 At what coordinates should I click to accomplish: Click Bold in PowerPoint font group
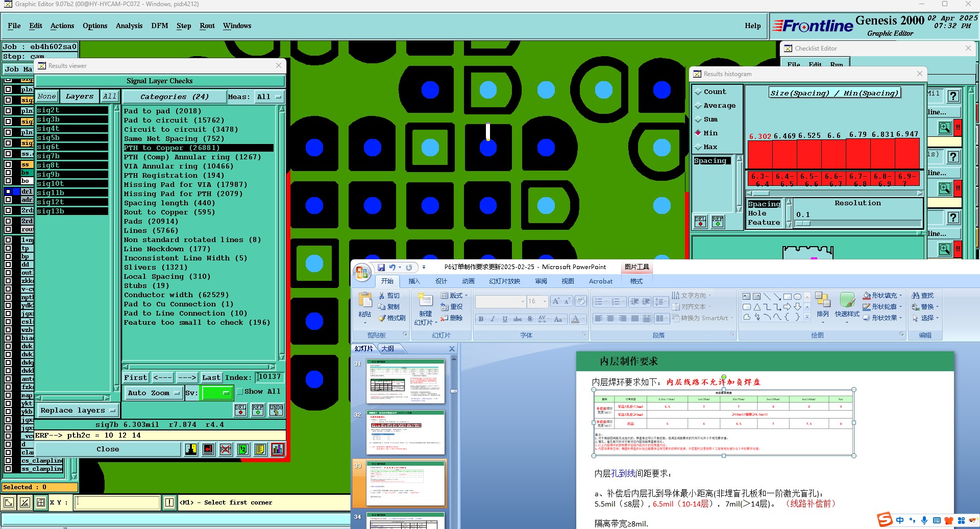tap(481, 319)
